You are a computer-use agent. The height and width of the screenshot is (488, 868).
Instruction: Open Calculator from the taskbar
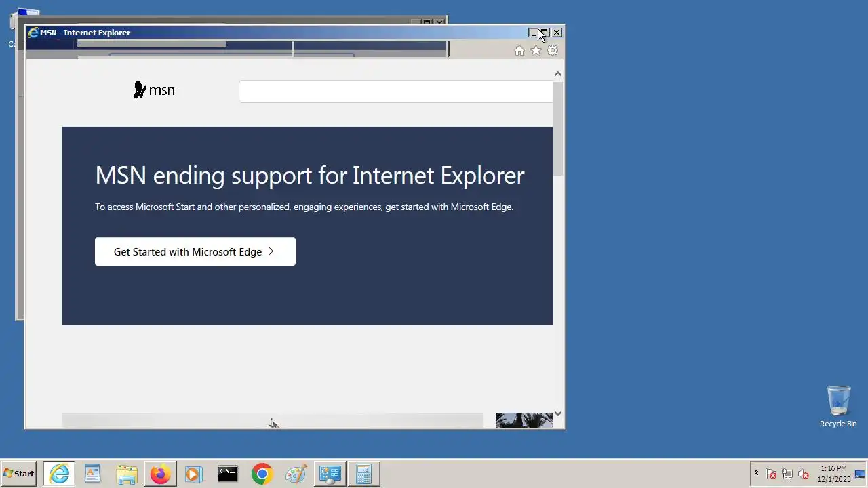point(363,474)
